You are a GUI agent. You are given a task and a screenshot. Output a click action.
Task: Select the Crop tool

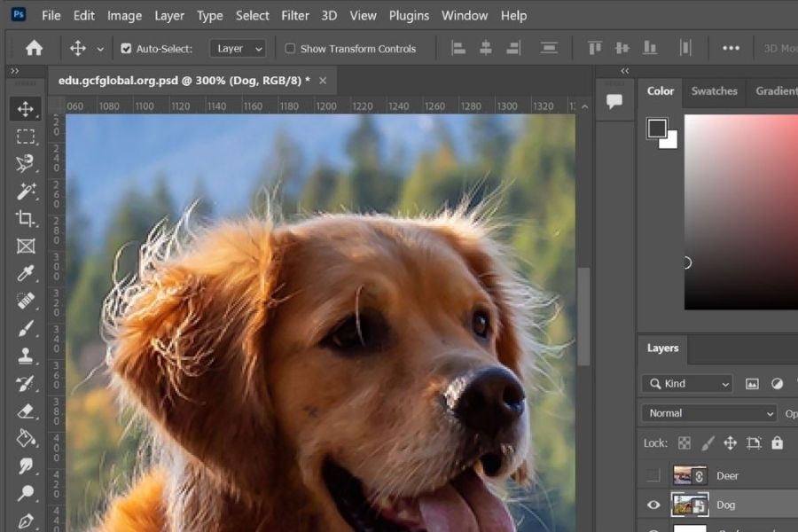[26, 219]
